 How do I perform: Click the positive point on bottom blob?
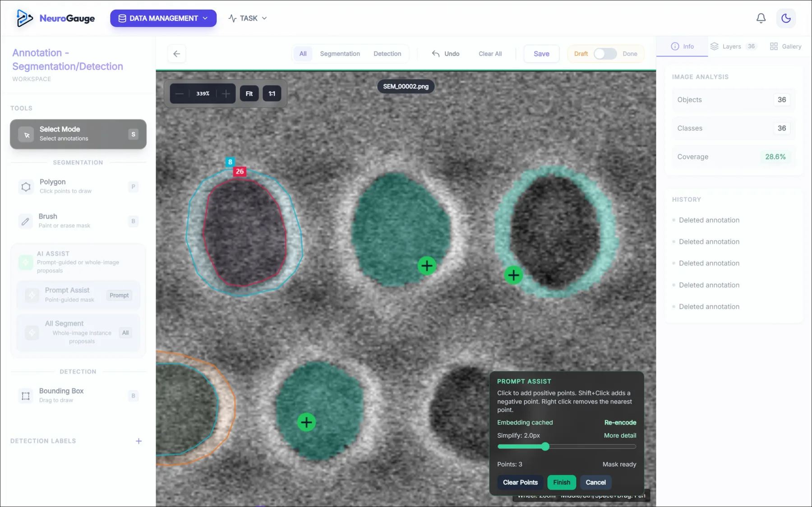pyautogui.click(x=306, y=423)
